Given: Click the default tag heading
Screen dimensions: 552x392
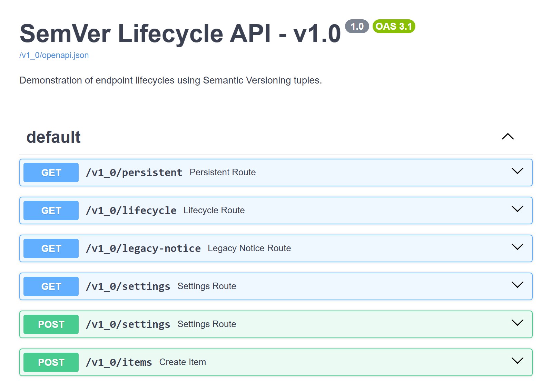Looking at the screenshot, I should click(x=53, y=137).
